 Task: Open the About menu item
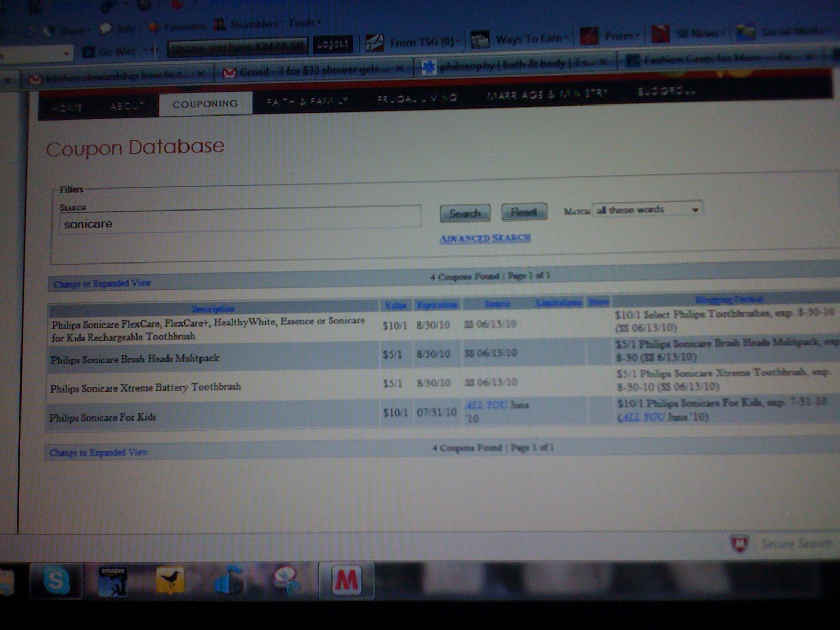pos(127,106)
